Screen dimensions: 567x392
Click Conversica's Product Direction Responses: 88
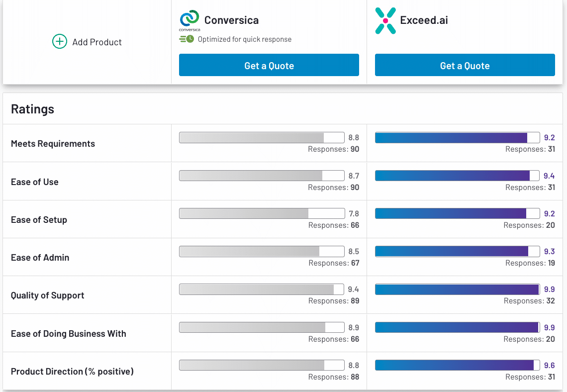(x=334, y=377)
